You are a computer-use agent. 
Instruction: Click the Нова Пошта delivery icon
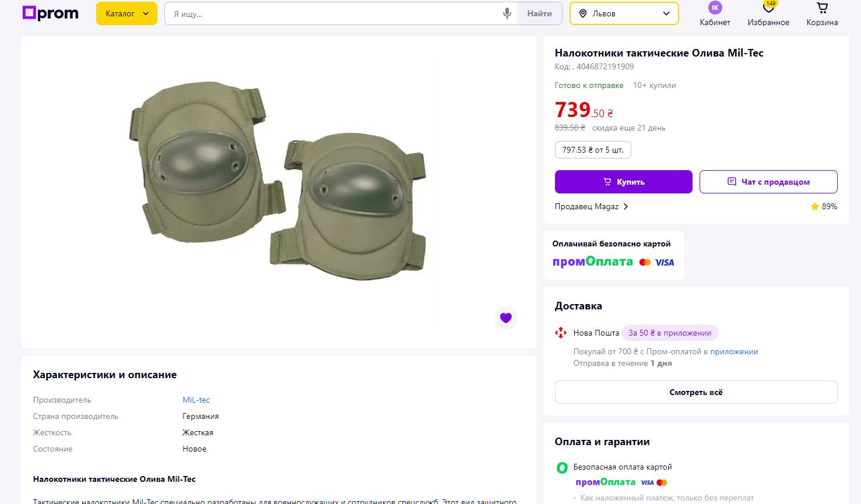tap(561, 333)
